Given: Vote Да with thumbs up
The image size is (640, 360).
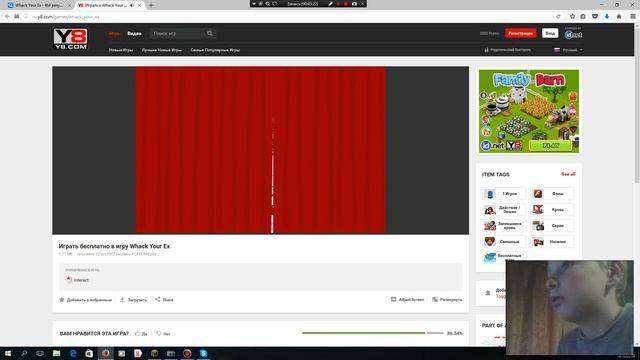Looking at the screenshot, I should [x=141, y=333].
